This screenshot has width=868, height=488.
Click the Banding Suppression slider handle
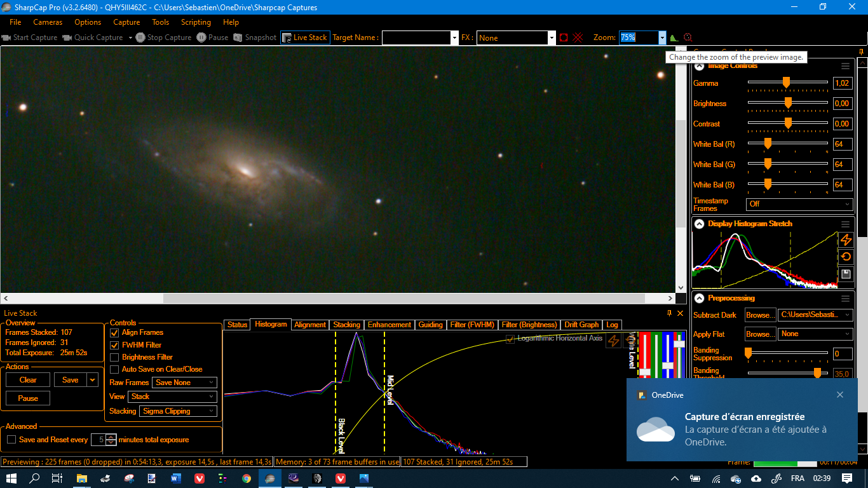pyautogui.click(x=748, y=352)
